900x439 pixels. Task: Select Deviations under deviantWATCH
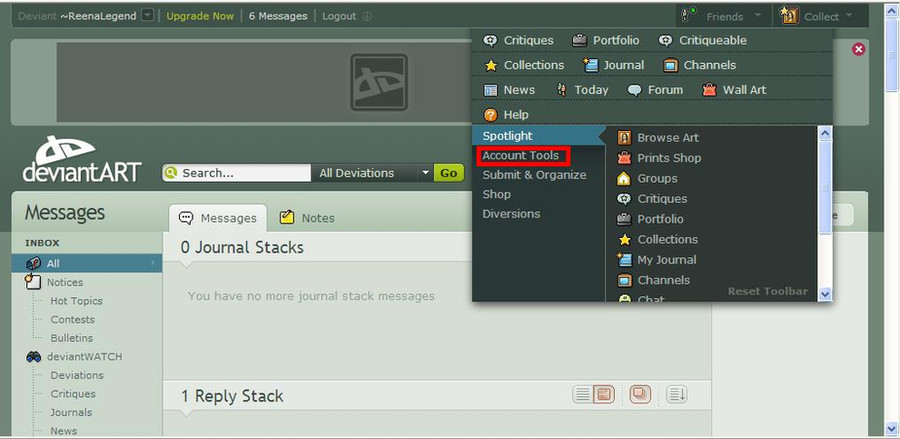(77, 375)
